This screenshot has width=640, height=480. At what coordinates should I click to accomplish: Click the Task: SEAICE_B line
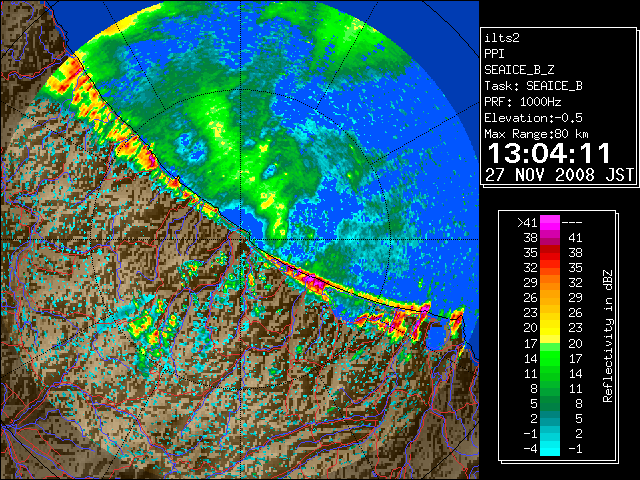click(533, 86)
